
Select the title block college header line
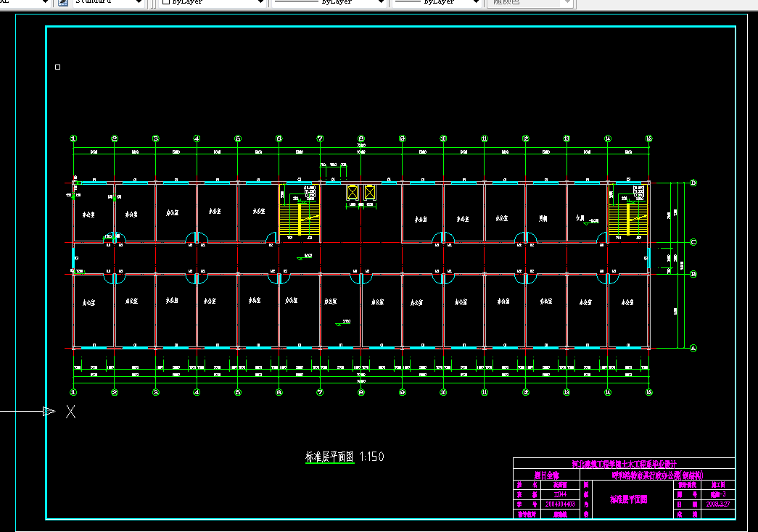click(624, 464)
